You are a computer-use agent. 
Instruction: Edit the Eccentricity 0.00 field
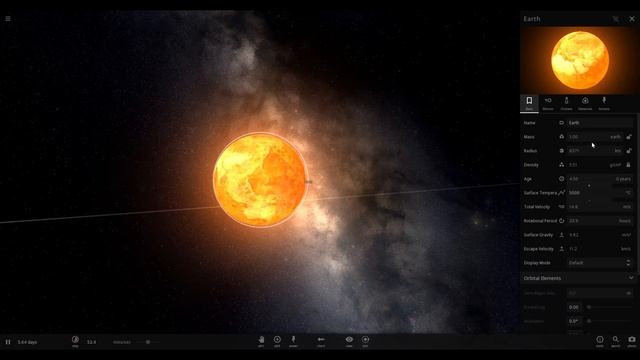pyautogui.click(x=574, y=307)
